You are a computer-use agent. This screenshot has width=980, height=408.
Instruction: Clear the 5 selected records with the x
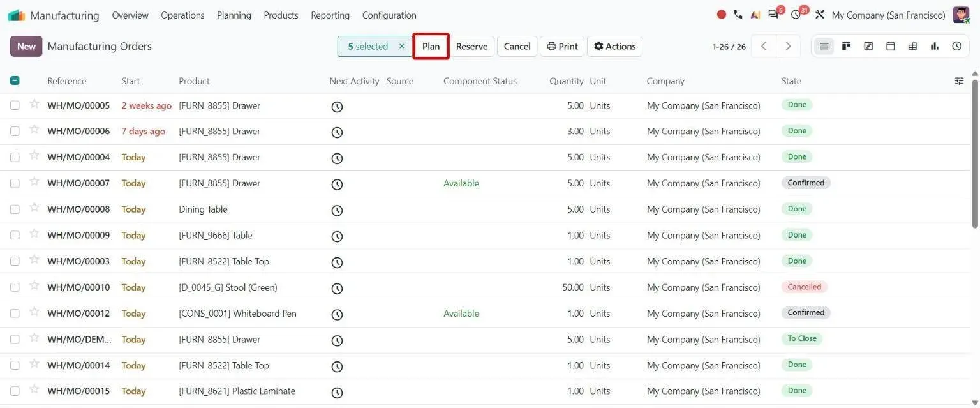coord(401,46)
